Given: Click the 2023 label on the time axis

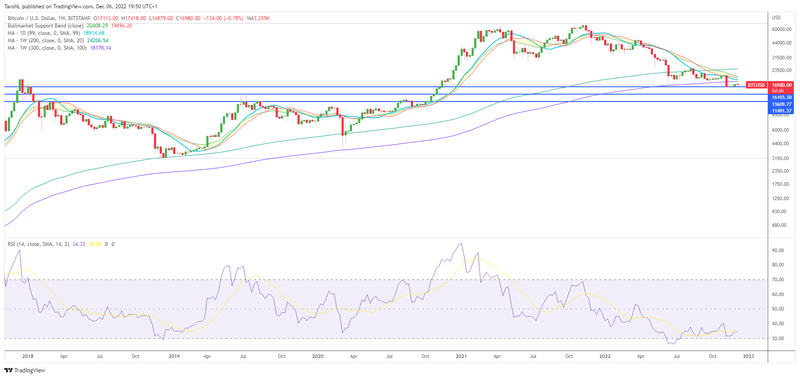Looking at the screenshot, I should point(749,356).
